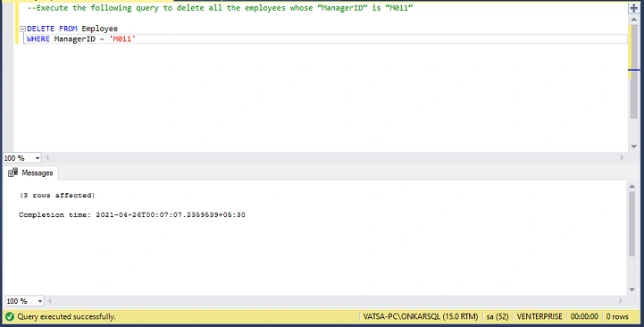Click the editor vertical scrollbar up arrow
Viewport: 644px width, 327px height.
tap(634, 20)
